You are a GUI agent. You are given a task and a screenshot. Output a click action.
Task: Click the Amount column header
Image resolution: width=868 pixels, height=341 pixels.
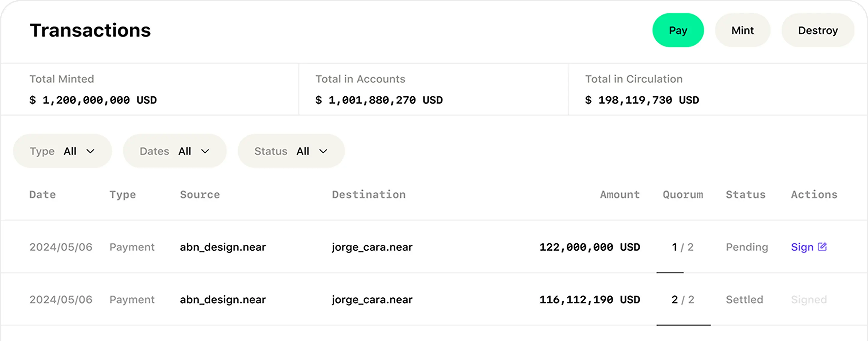pyautogui.click(x=620, y=195)
